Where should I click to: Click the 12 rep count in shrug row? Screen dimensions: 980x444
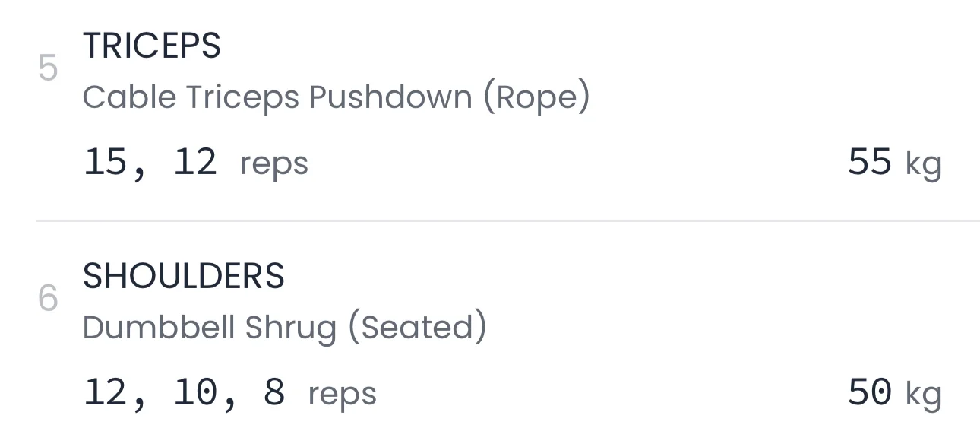tap(105, 392)
